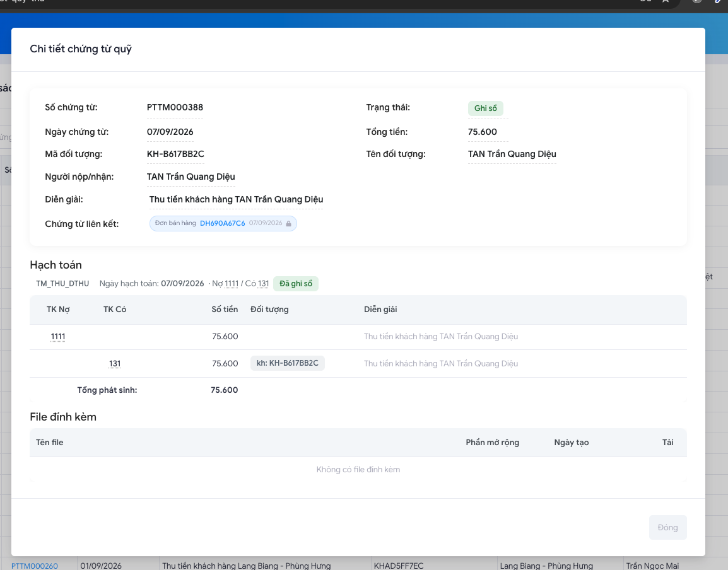Open voucher PTTM000260 in background list
Screen dimensions: 728x570
35,566
